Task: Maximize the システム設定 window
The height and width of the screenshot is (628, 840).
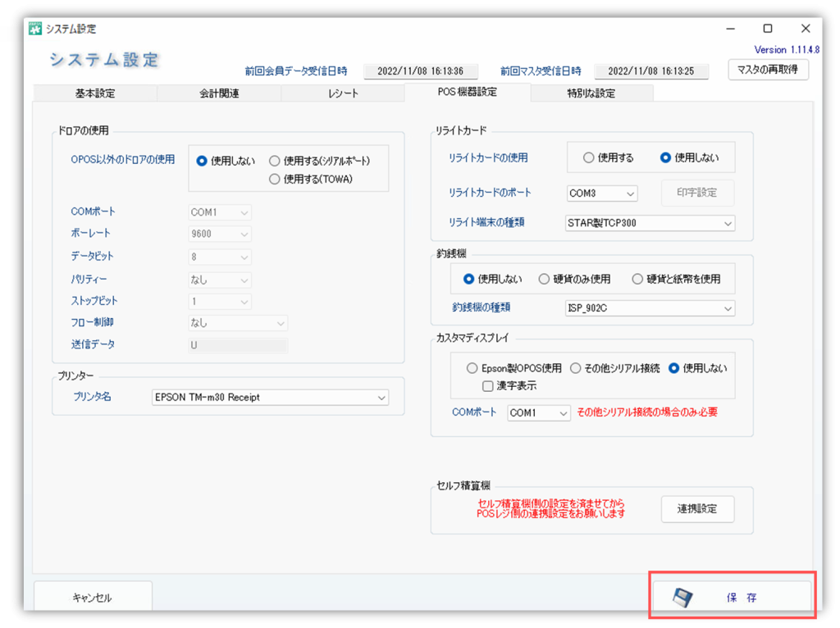Action: coord(768,29)
